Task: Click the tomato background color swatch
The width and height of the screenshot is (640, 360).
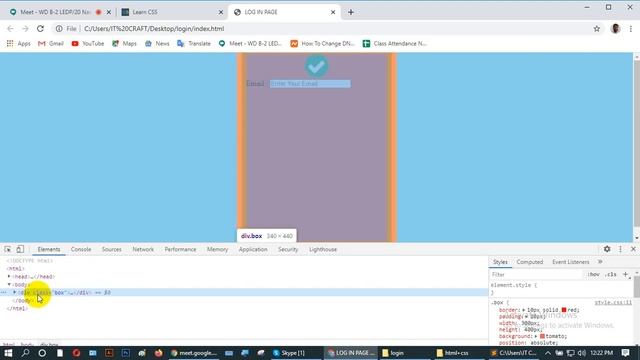Action: (542, 336)
